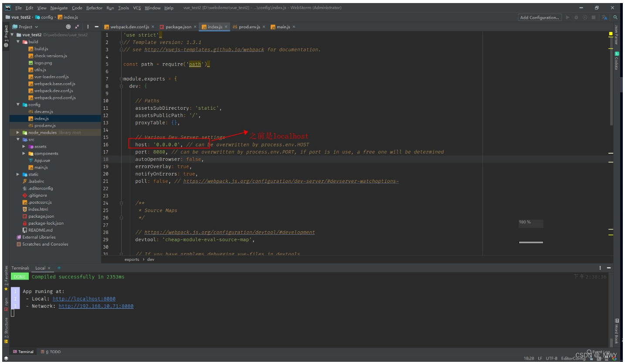Click the Collapse All icon in Project panel
This screenshot has width=625, height=364.
coord(77,27)
